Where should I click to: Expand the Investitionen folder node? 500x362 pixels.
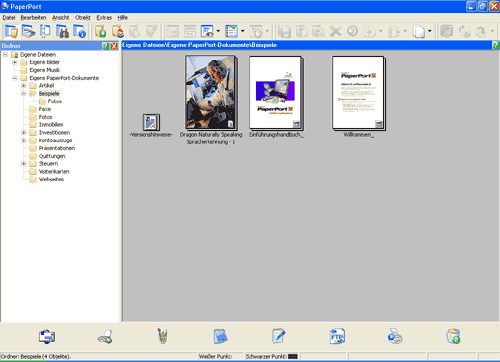[x=24, y=133]
